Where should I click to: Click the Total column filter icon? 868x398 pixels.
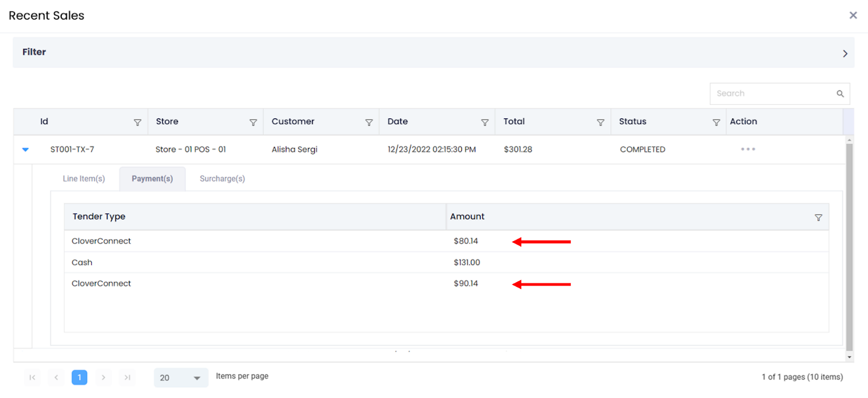601,123
